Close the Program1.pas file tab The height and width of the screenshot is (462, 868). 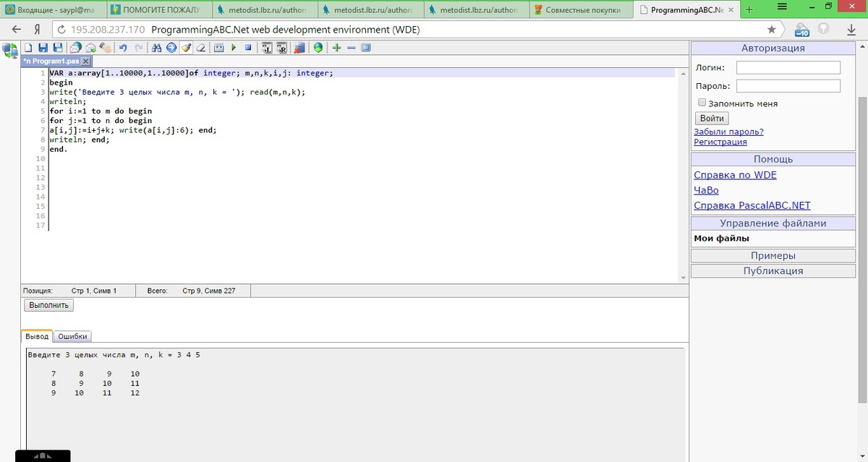[x=85, y=61]
